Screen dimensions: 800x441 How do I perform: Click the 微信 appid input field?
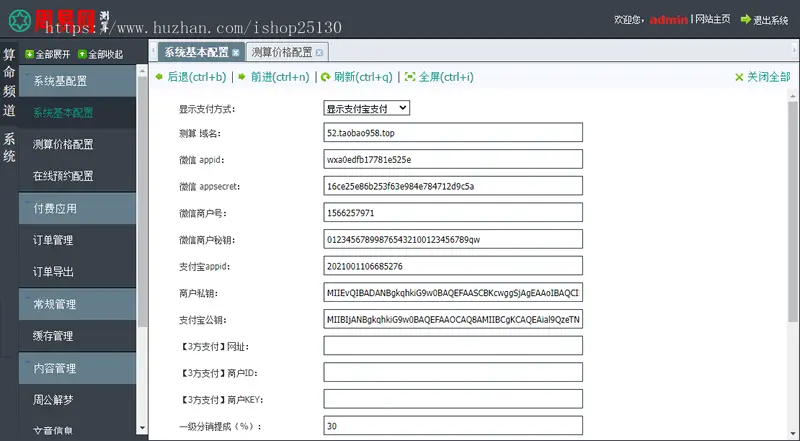click(x=453, y=159)
